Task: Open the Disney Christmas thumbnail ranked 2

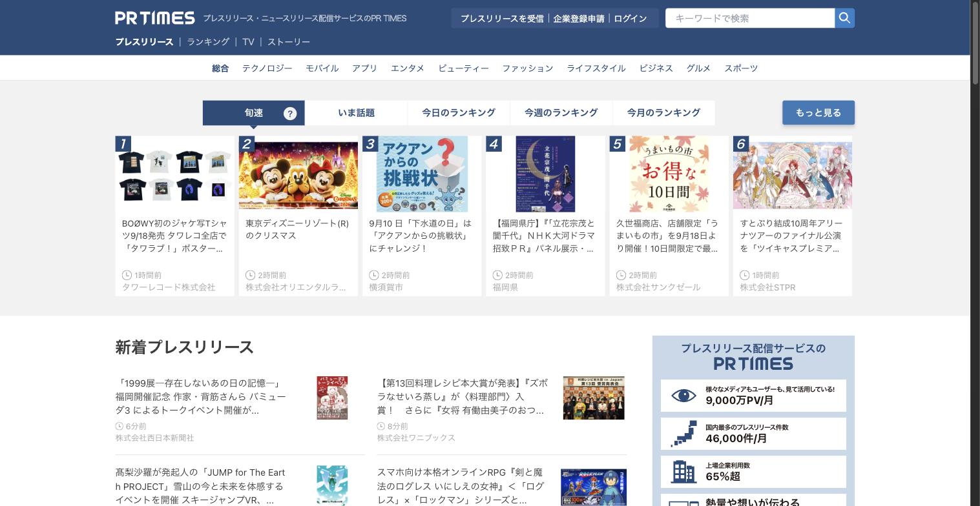Action: pyautogui.click(x=298, y=174)
